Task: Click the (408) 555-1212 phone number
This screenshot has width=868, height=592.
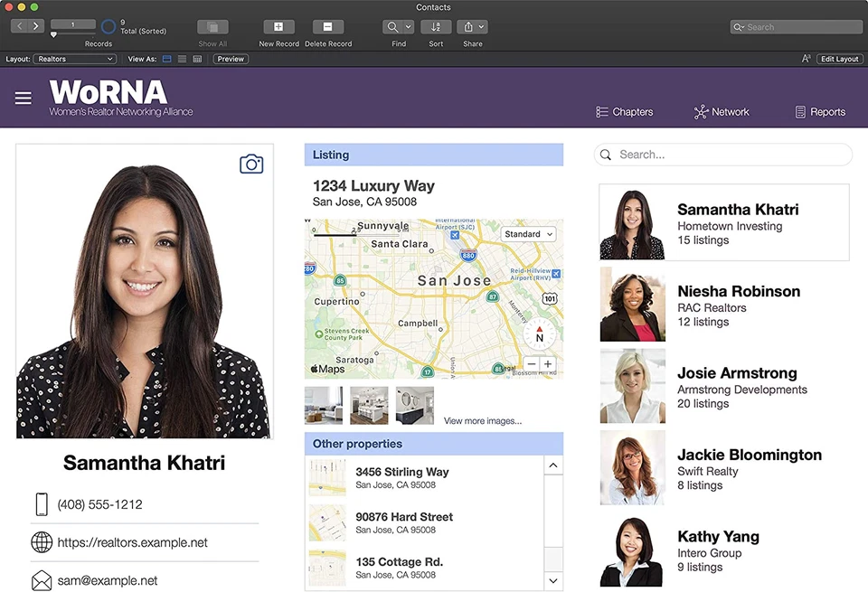Action: coord(99,504)
